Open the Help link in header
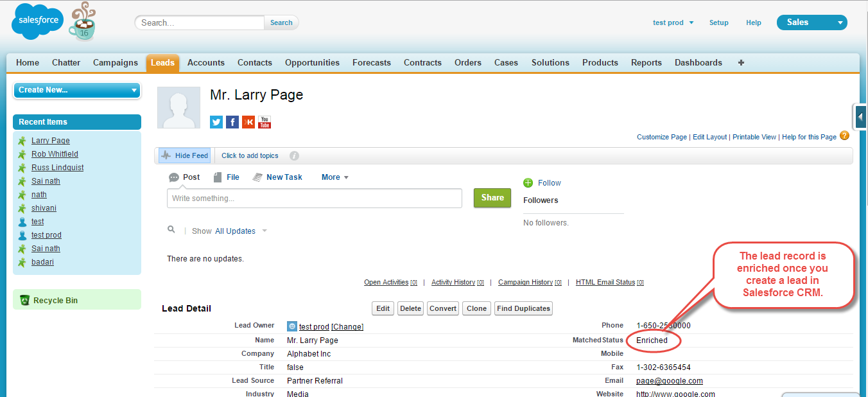The height and width of the screenshot is (397, 868). (754, 22)
